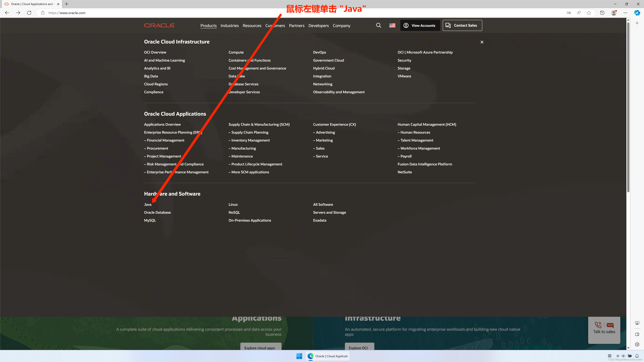This screenshot has height=362, width=644.
Task: Open Edge settings gear in sidebar
Action: pos(637,344)
